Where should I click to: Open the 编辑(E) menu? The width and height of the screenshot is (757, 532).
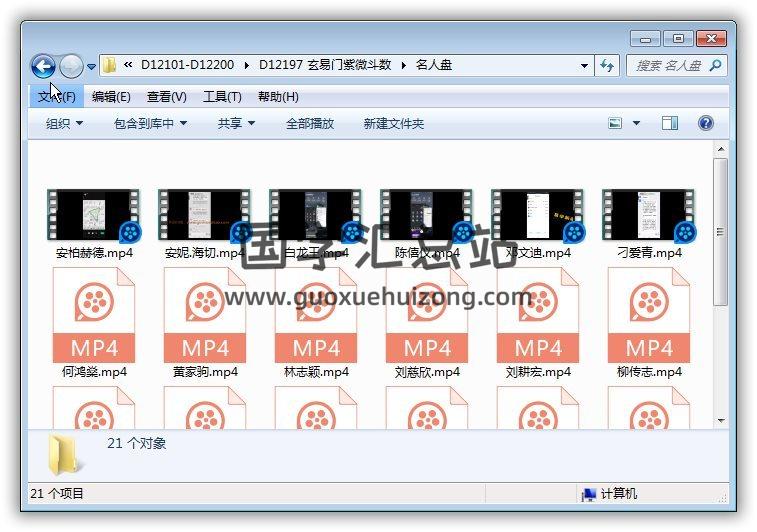pyautogui.click(x=111, y=97)
